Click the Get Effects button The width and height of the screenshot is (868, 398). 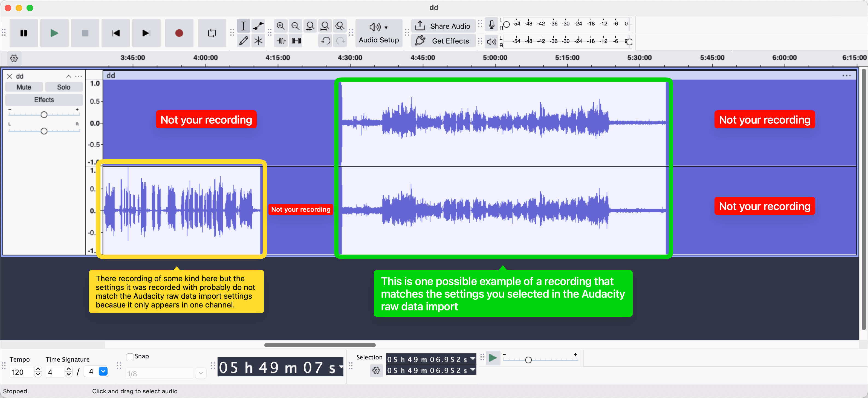point(443,41)
